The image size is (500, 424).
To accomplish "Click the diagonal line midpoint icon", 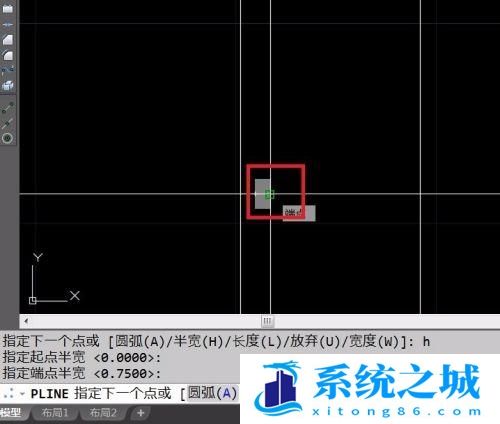I will click(8, 123).
